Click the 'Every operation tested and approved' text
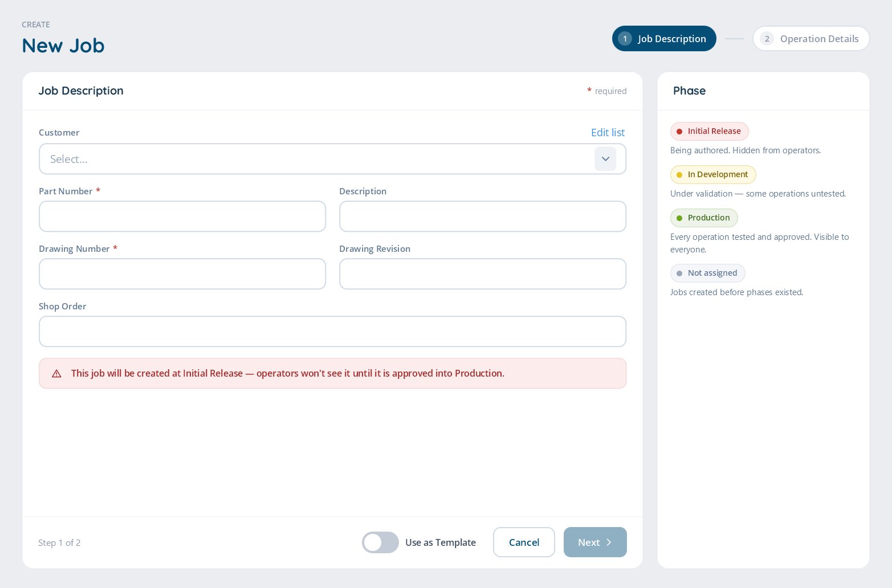This screenshot has height=588, width=892. [760, 243]
